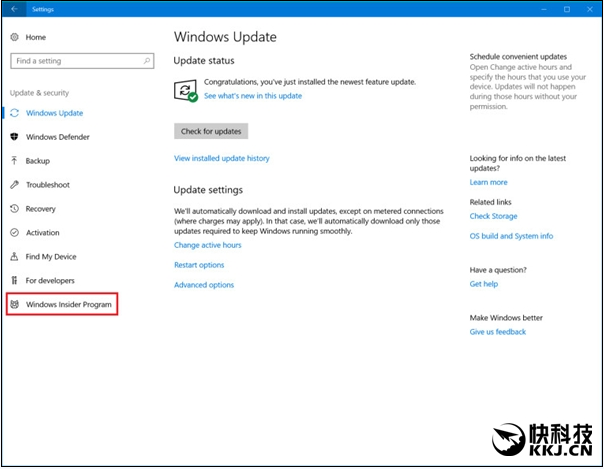Click the Windows Update sync icon
Image resolution: width=604 pixels, height=469 pixels.
coord(15,113)
